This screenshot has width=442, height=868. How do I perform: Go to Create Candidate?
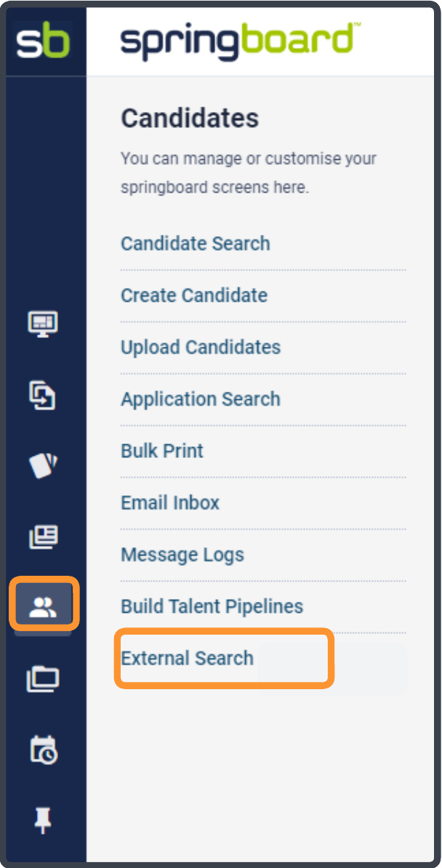194,295
